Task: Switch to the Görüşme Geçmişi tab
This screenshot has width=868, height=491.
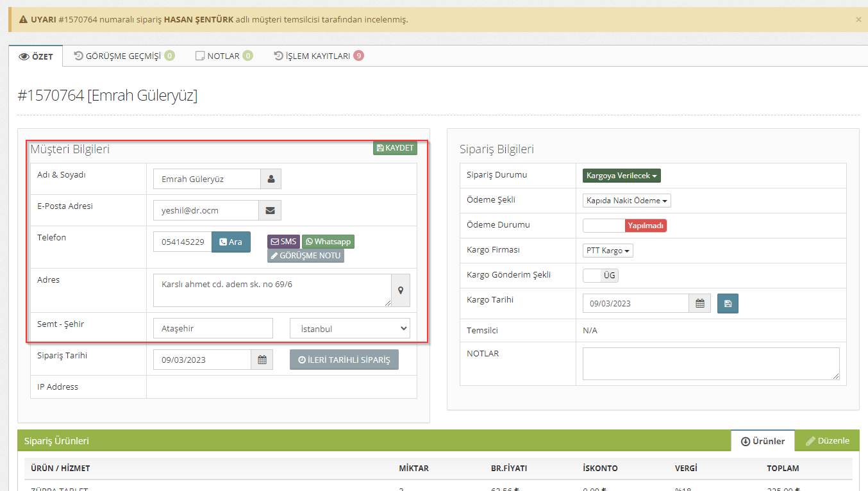Action: click(x=123, y=56)
